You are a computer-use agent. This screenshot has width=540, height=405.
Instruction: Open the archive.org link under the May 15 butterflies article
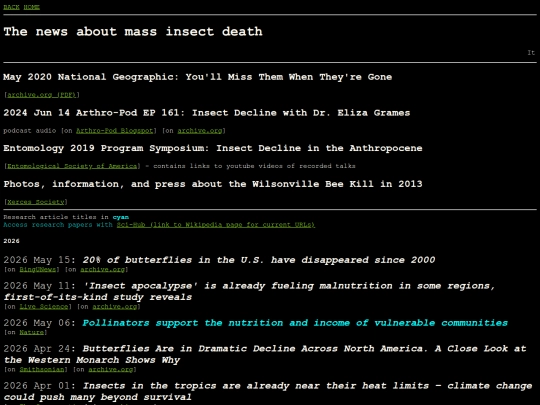click(103, 269)
